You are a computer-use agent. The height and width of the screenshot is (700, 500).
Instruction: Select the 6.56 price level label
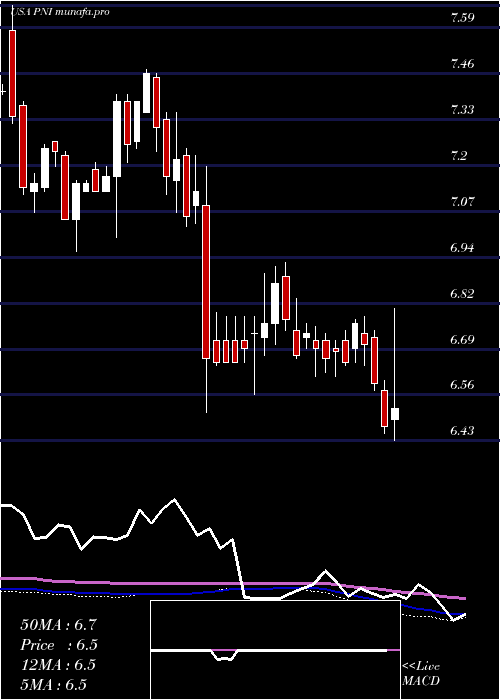tap(462, 385)
